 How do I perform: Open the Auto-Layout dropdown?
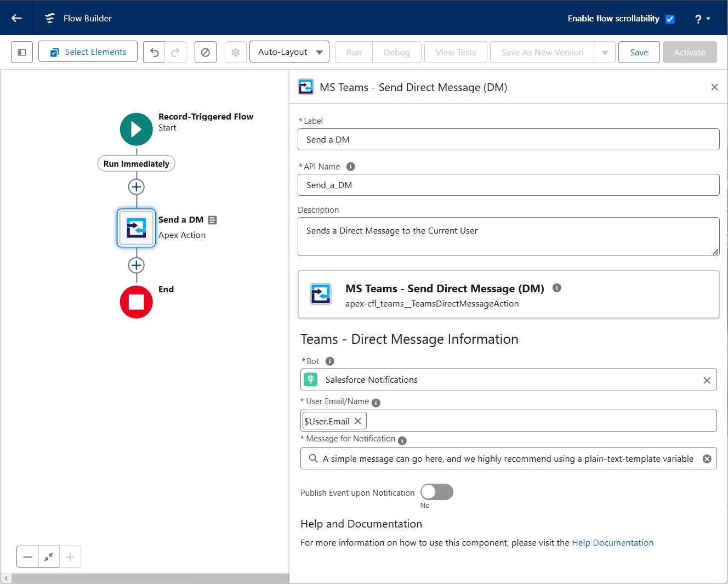click(289, 52)
